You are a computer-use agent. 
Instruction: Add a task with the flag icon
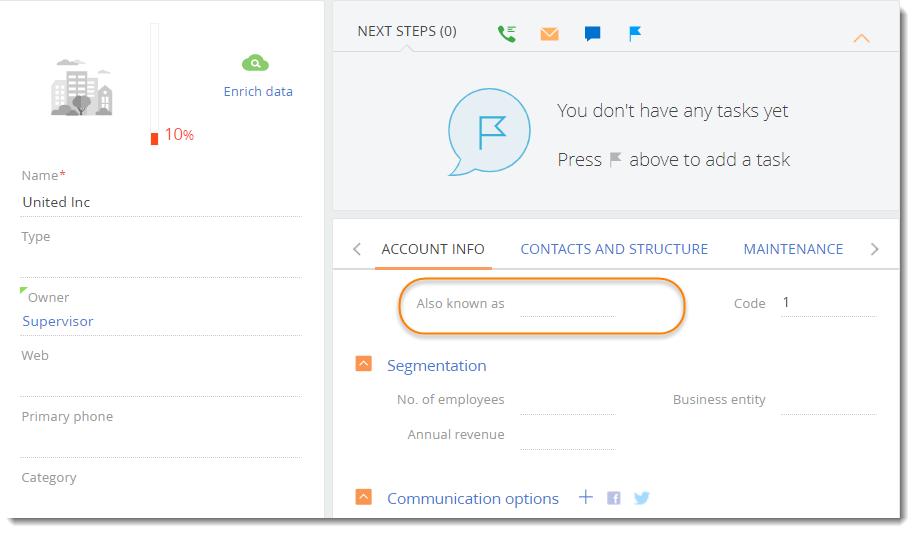pyautogui.click(x=634, y=34)
